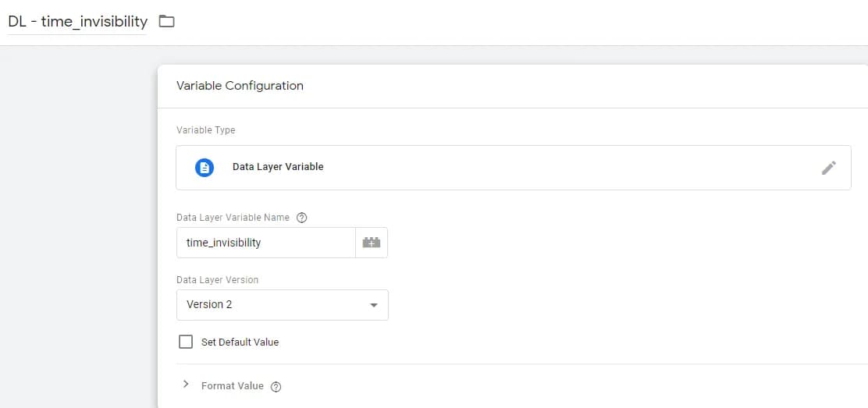
Task: Click the Data Layer Variable Name label
Action: (233, 218)
